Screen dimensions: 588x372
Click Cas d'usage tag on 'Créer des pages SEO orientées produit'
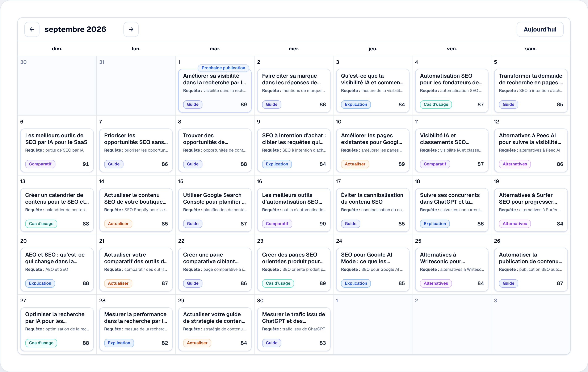coord(278,283)
